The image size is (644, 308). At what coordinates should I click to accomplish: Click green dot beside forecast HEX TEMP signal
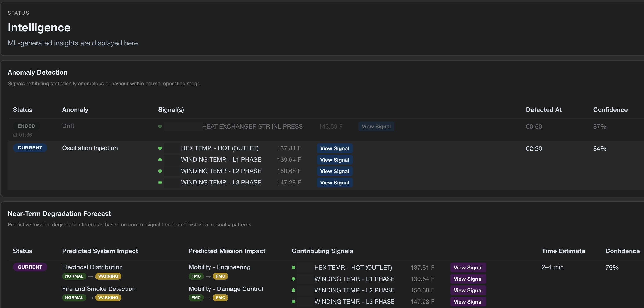[293, 268]
